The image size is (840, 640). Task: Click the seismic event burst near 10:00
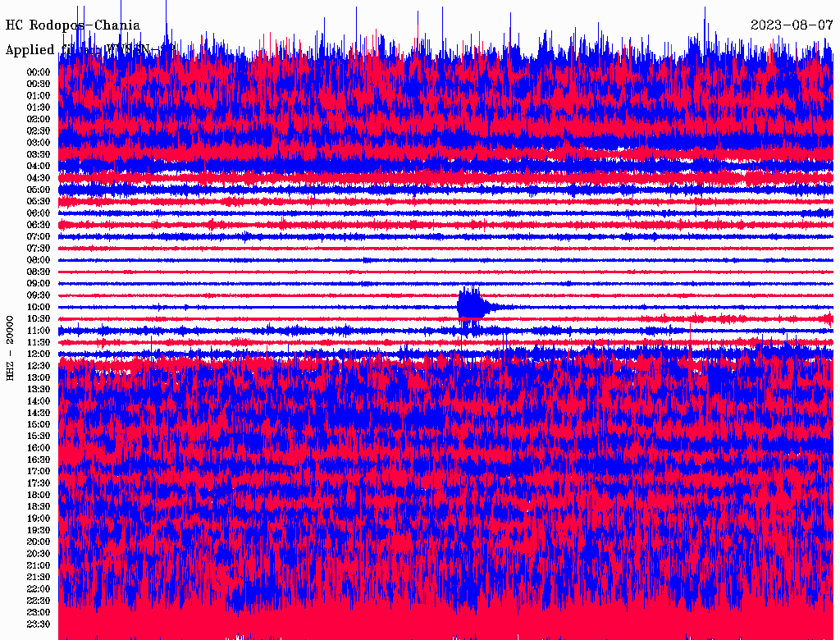(x=472, y=305)
